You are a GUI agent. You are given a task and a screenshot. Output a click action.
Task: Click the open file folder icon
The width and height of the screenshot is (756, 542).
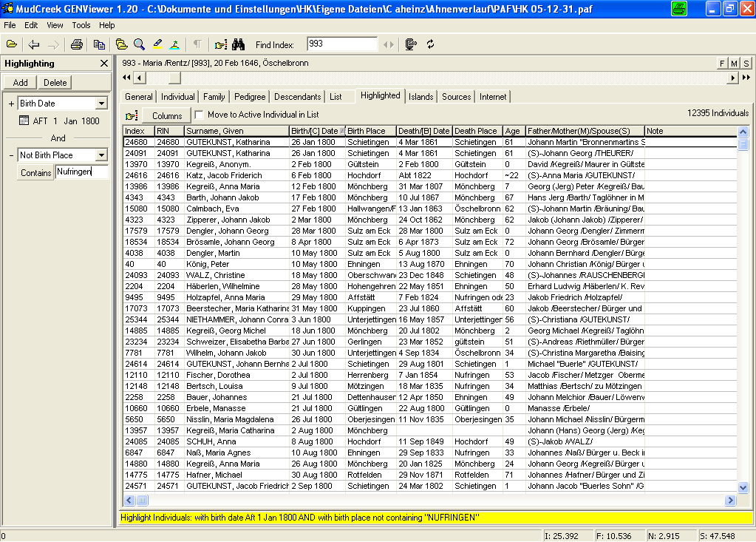[x=12, y=44]
